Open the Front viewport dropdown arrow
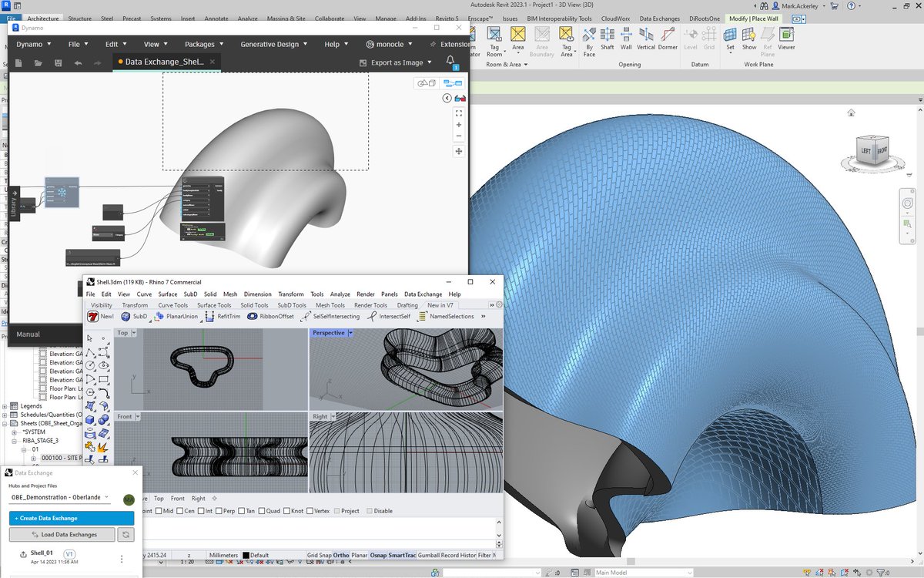This screenshot has width=924, height=578. (x=137, y=417)
